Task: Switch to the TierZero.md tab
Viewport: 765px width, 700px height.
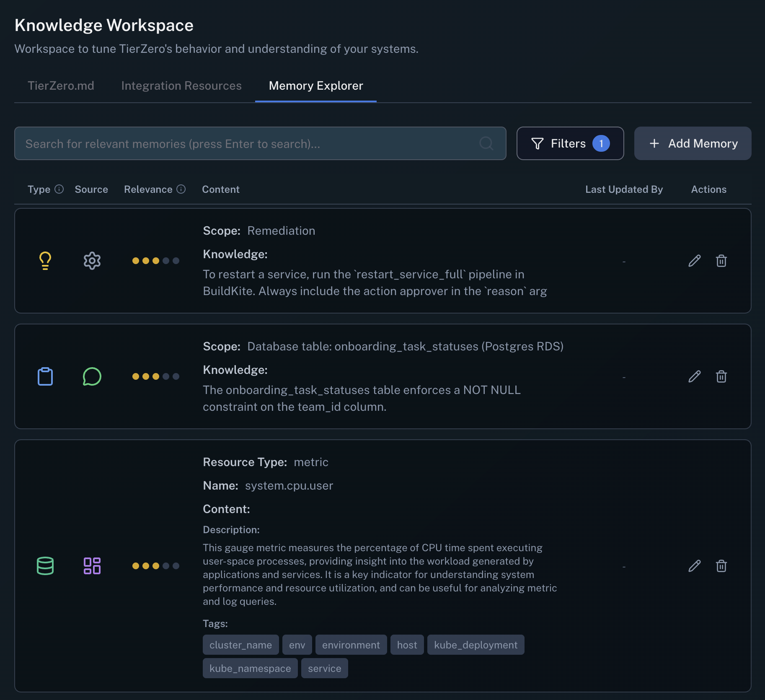Action: pos(61,86)
